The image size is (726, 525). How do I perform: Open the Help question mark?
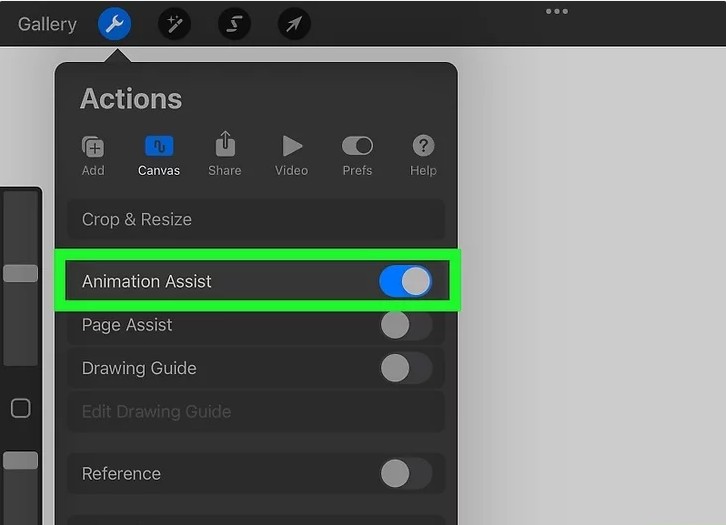pyautogui.click(x=423, y=146)
